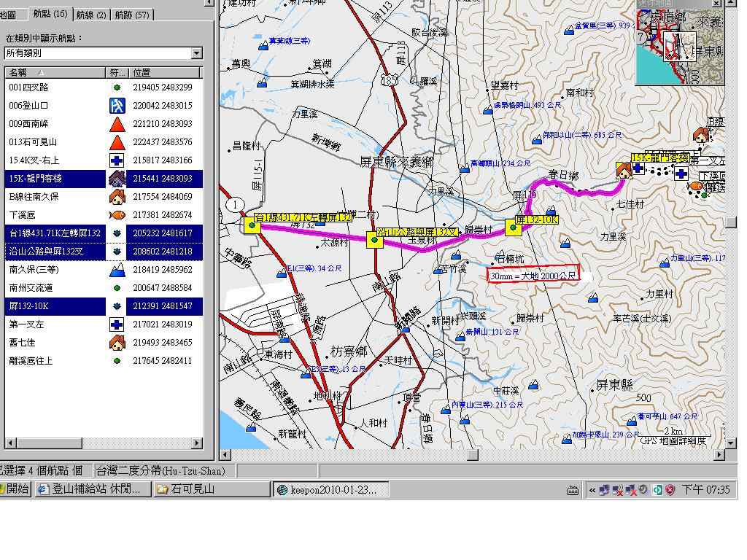Switch to the 航線 (2) tab

(91, 15)
